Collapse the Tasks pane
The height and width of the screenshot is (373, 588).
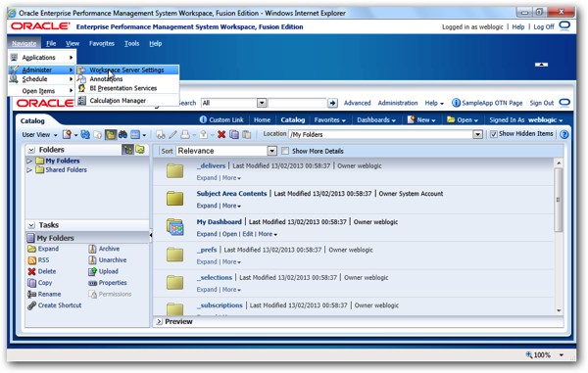pyautogui.click(x=31, y=225)
